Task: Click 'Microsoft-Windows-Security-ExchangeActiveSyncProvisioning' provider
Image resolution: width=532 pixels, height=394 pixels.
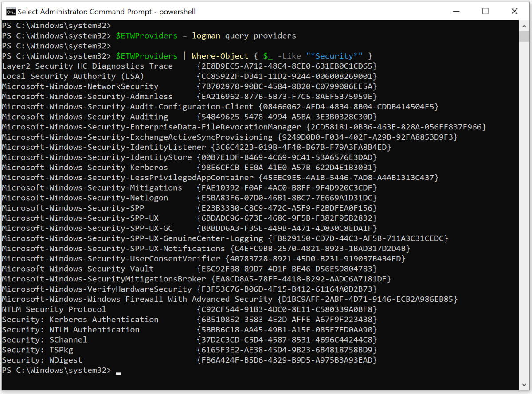Action: click(137, 137)
